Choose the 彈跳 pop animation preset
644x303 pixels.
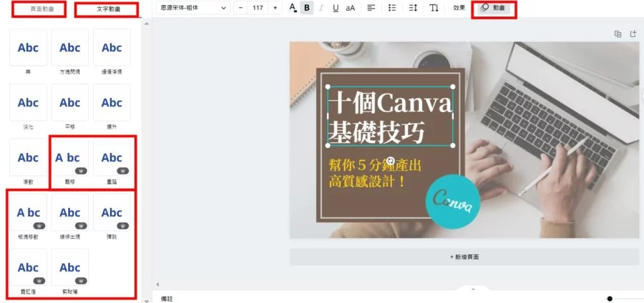112,212
